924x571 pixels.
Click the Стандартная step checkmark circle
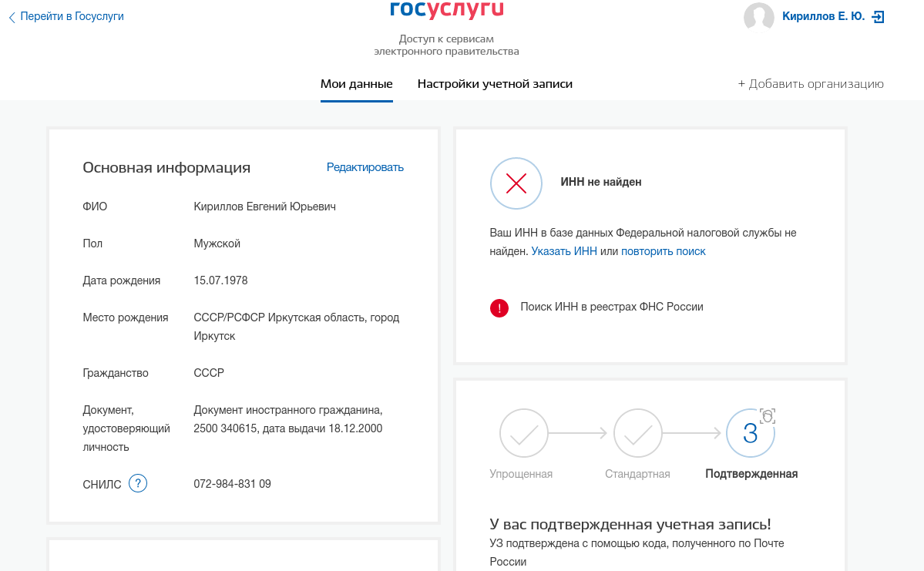tap(637, 433)
